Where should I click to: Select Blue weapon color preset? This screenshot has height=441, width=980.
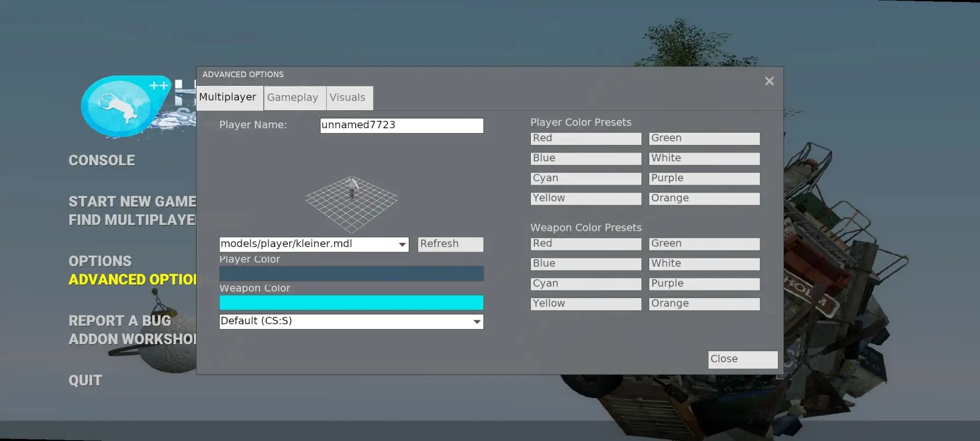pyautogui.click(x=586, y=264)
